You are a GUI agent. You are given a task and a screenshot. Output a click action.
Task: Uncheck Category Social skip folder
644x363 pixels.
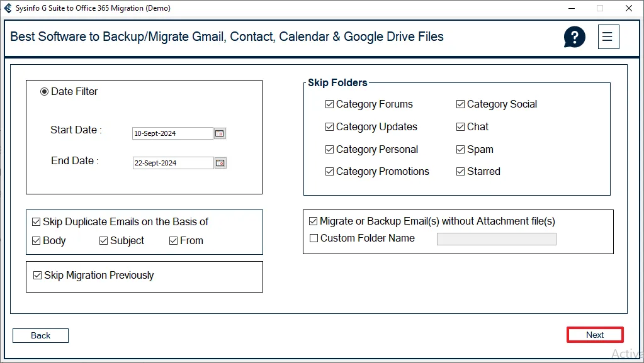[x=460, y=104]
